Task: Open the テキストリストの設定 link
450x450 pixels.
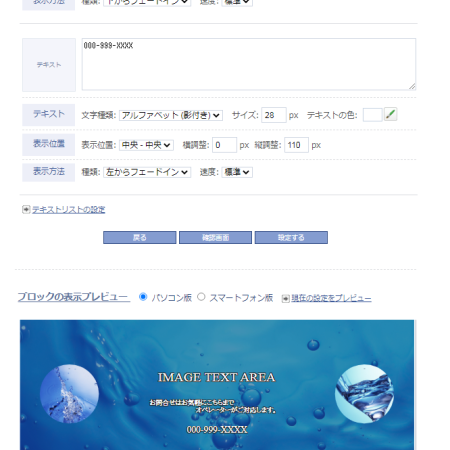Action: coord(68,210)
